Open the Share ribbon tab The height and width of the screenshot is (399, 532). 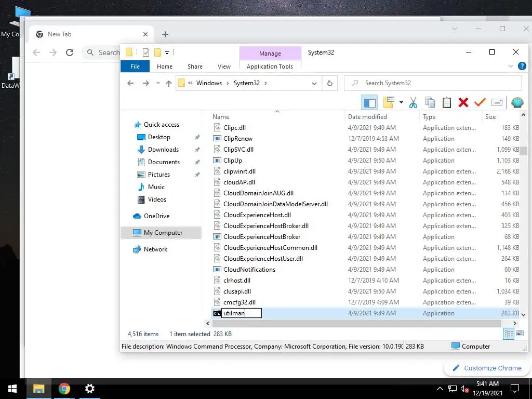(195, 66)
